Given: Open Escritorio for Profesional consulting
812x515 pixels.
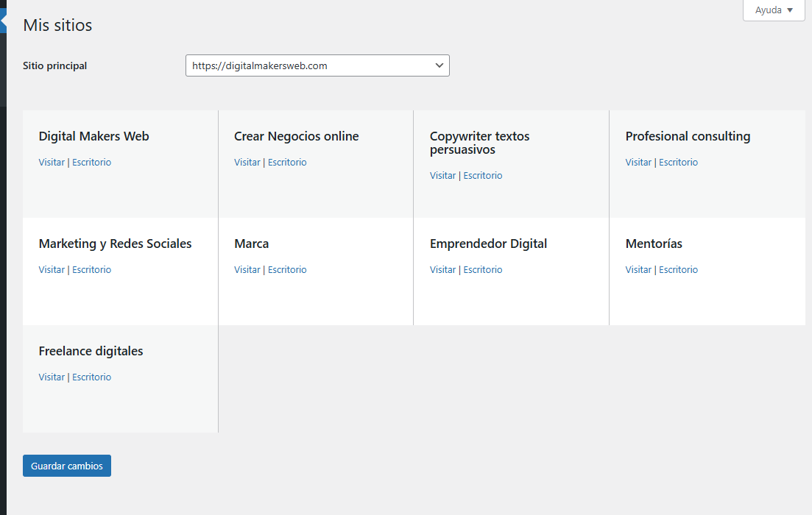Looking at the screenshot, I should point(678,162).
